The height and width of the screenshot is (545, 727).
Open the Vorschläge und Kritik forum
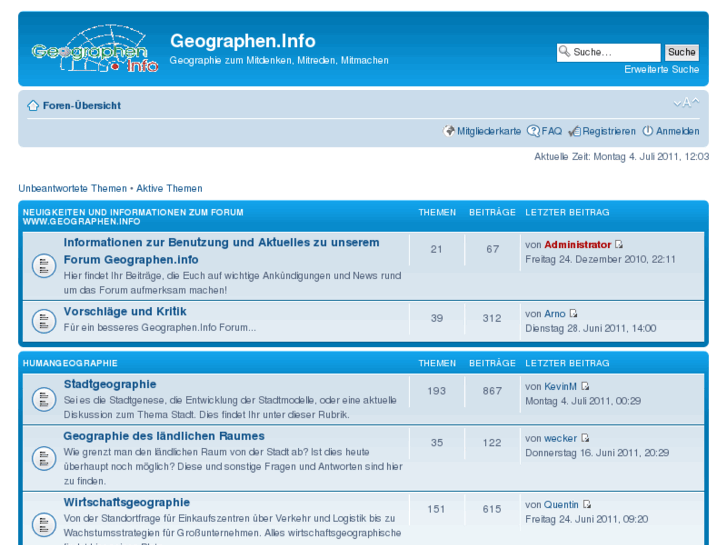(x=125, y=311)
